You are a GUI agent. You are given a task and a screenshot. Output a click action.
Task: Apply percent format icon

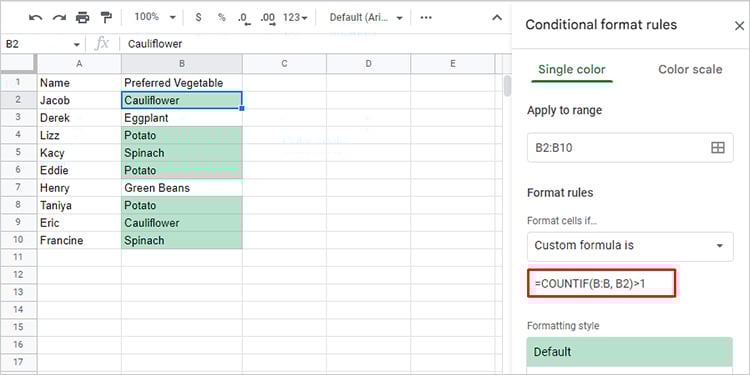pyautogui.click(x=221, y=18)
